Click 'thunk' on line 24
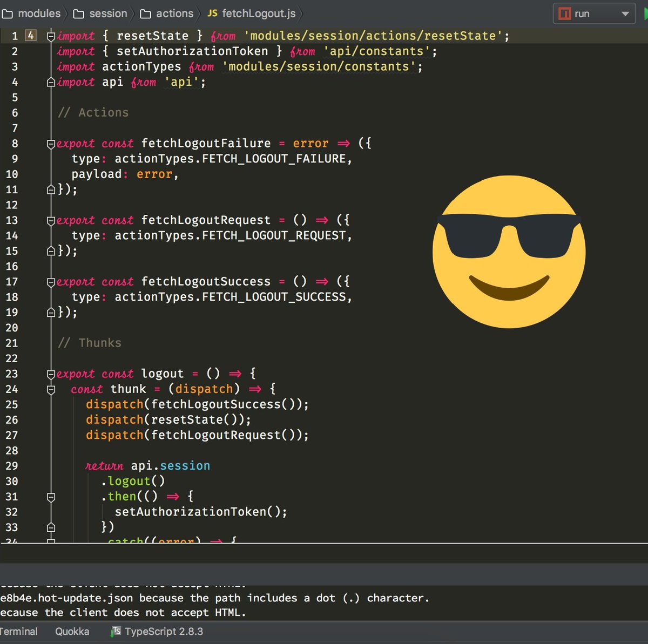 click(129, 389)
